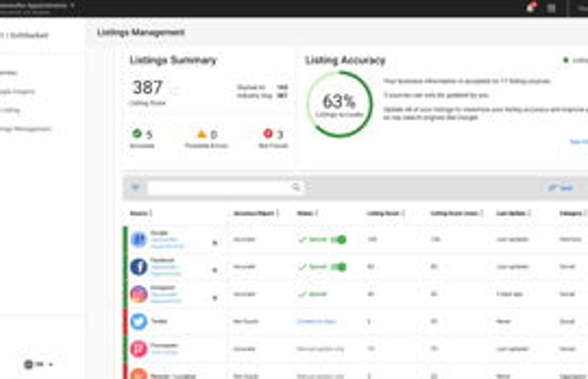The width and height of the screenshot is (588, 379).
Task: Click Not Found cell in Twitter row
Action: [x=245, y=322]
